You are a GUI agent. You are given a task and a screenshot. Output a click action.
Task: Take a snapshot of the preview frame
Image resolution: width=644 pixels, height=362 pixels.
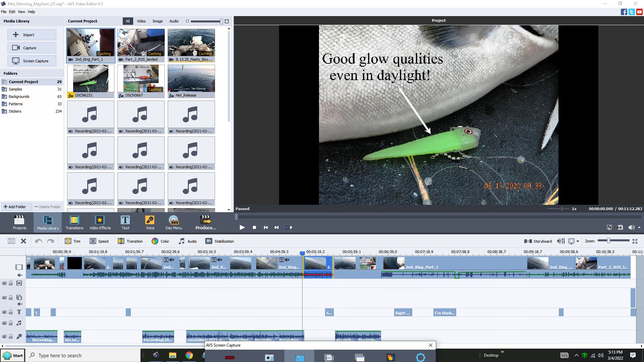620,227
